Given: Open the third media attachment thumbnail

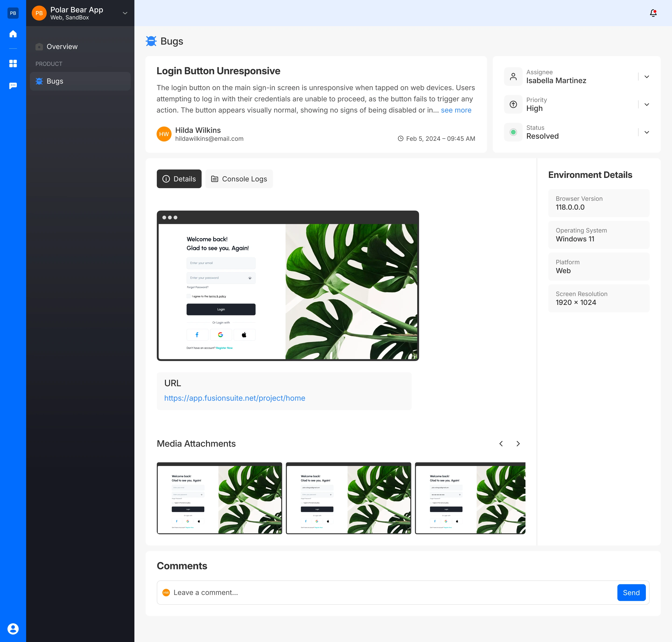Looking at the screenshot, I should click(470, 498).
